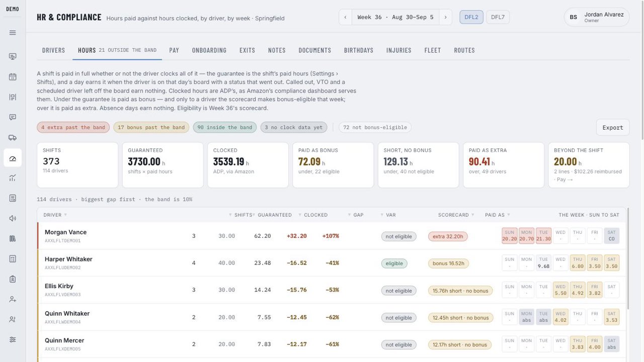Open Jordan Alvarez profile menu

597,17
